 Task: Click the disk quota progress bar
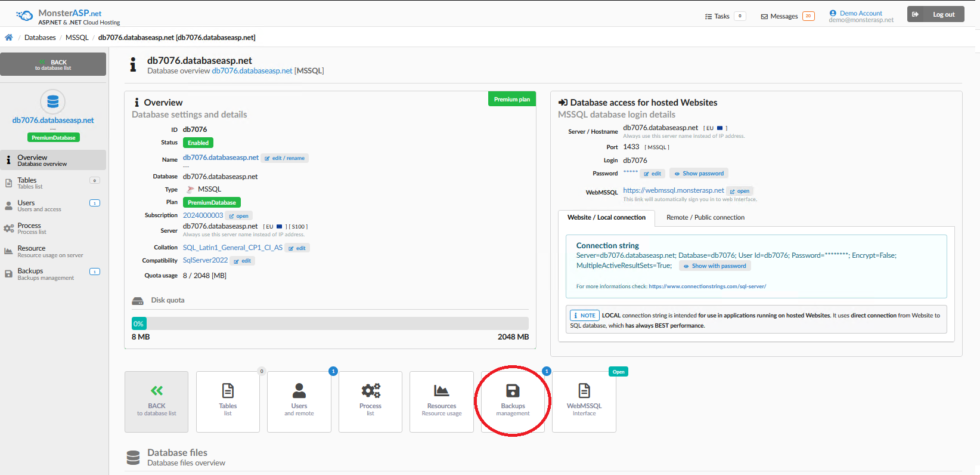(x=330, y=323)
